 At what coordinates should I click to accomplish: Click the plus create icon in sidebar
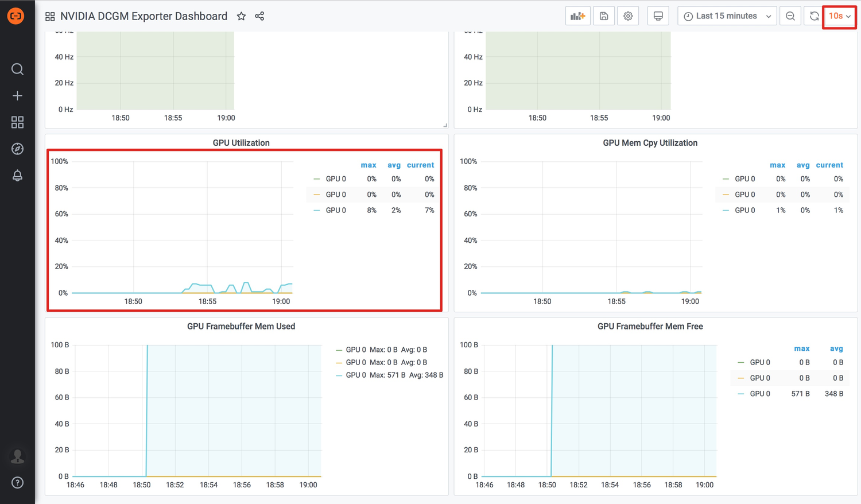(x=17, y=96)
